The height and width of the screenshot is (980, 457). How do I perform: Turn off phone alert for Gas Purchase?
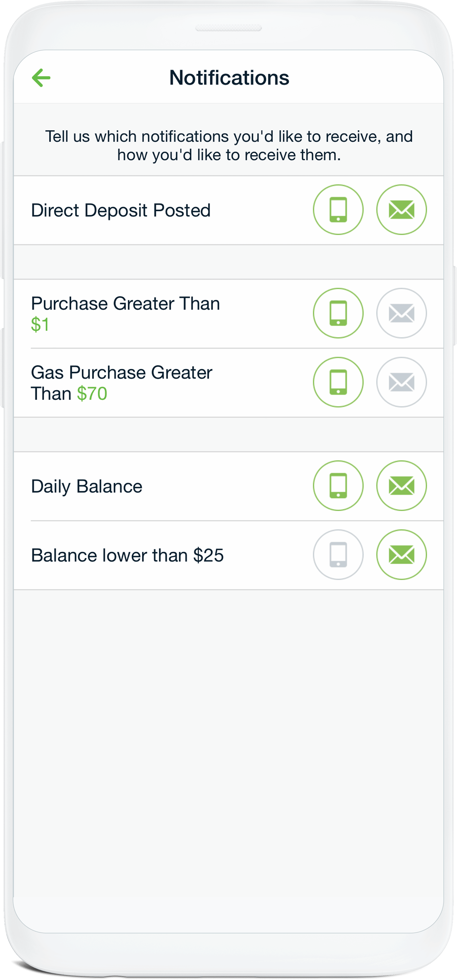[x=338, y=382]
